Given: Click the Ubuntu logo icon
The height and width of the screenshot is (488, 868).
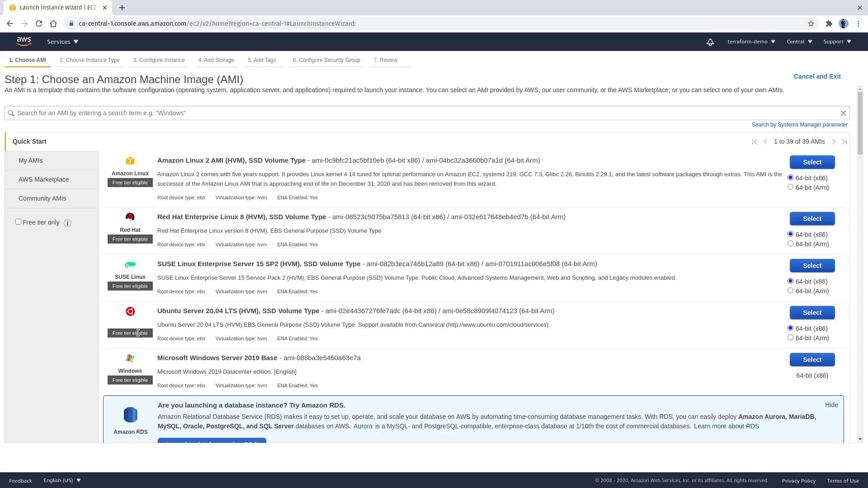Looking at the screenshot, I should tap(130, 311).
